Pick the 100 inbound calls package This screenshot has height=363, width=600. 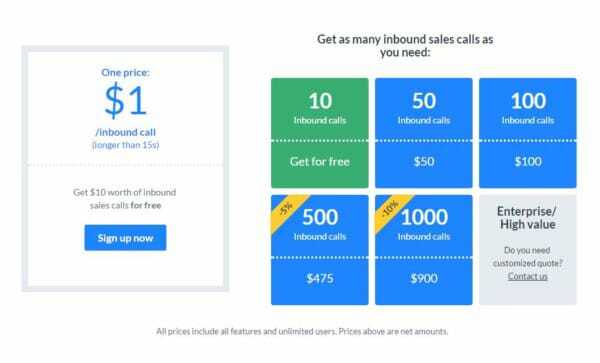click(x=528, y=133)
